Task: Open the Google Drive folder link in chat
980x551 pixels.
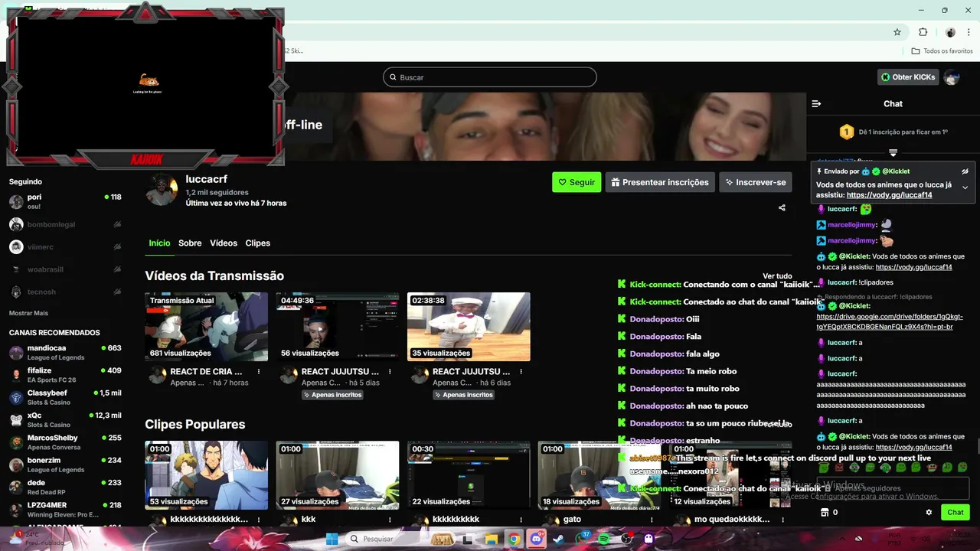Action: (x=890, y=321)
